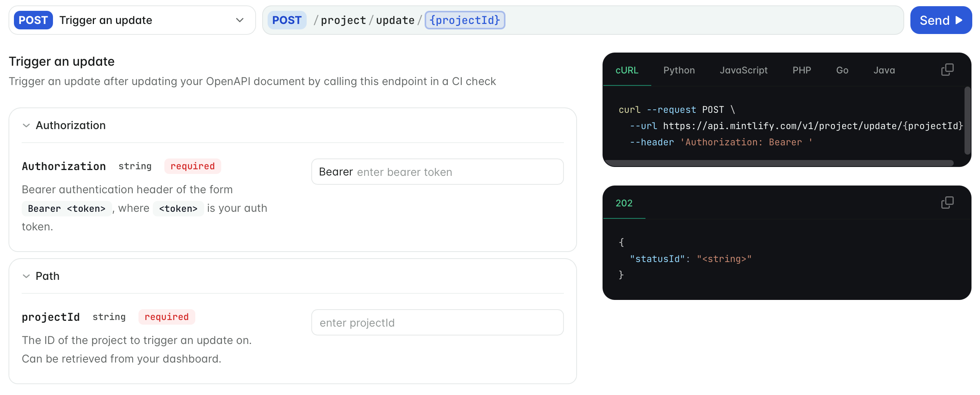
Task: Click the POST badge next to Trigger an update
Action: click(33, 20)
